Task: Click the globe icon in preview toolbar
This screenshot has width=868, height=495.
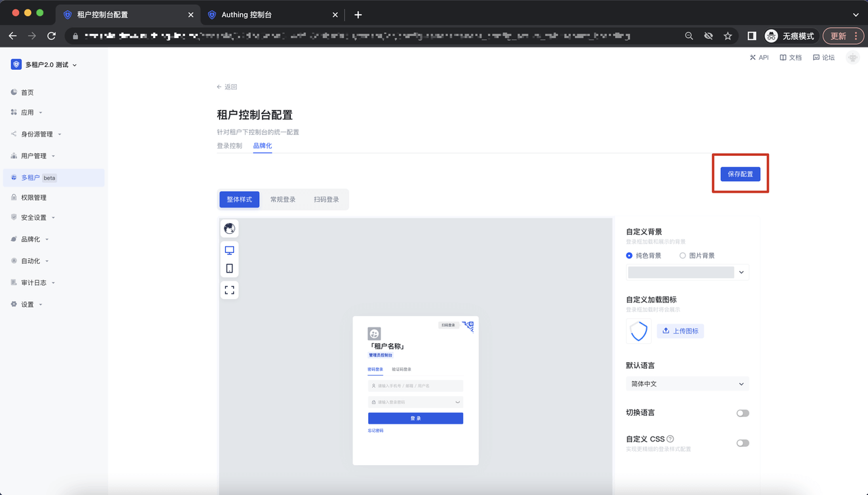Action: (229, 229)
